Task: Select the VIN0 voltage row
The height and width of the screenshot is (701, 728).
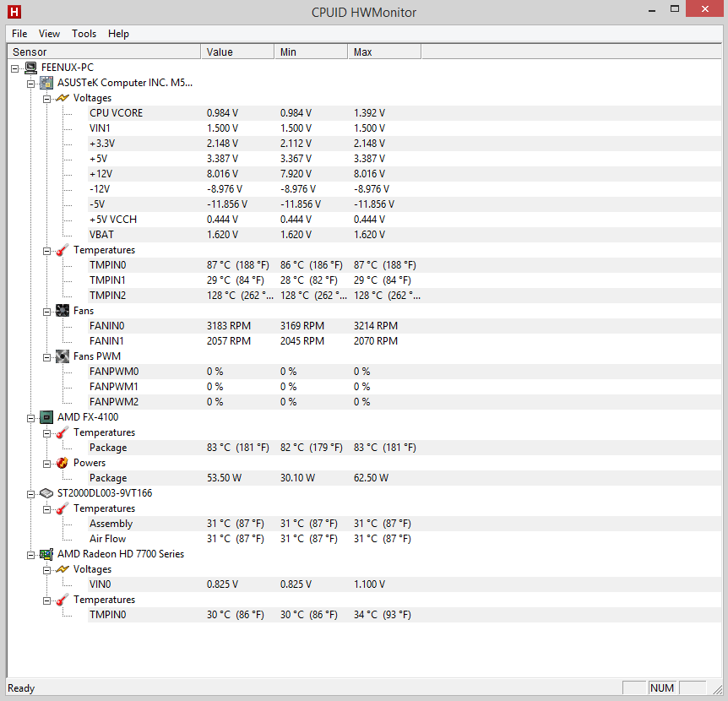Action: coord(405,584)
